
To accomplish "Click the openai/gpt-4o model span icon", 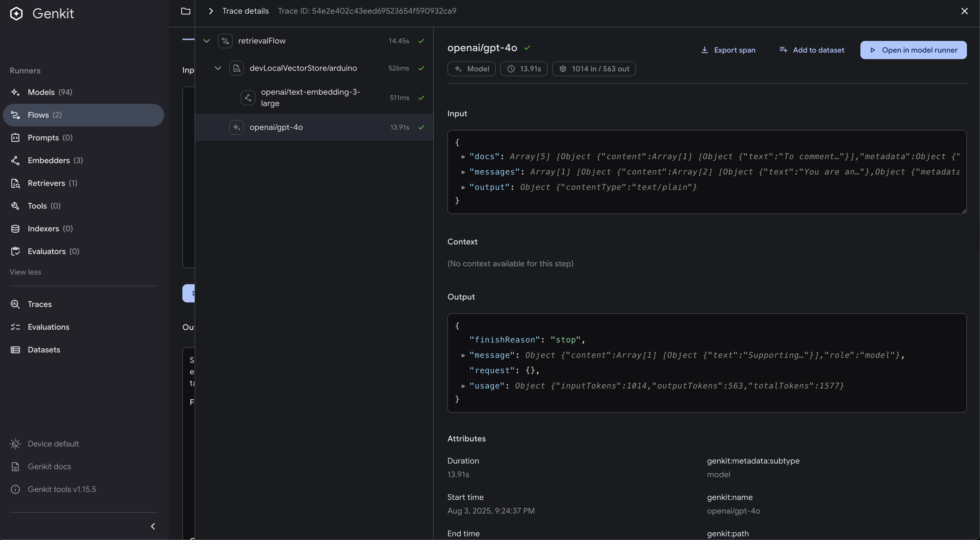I will (237, 128).
